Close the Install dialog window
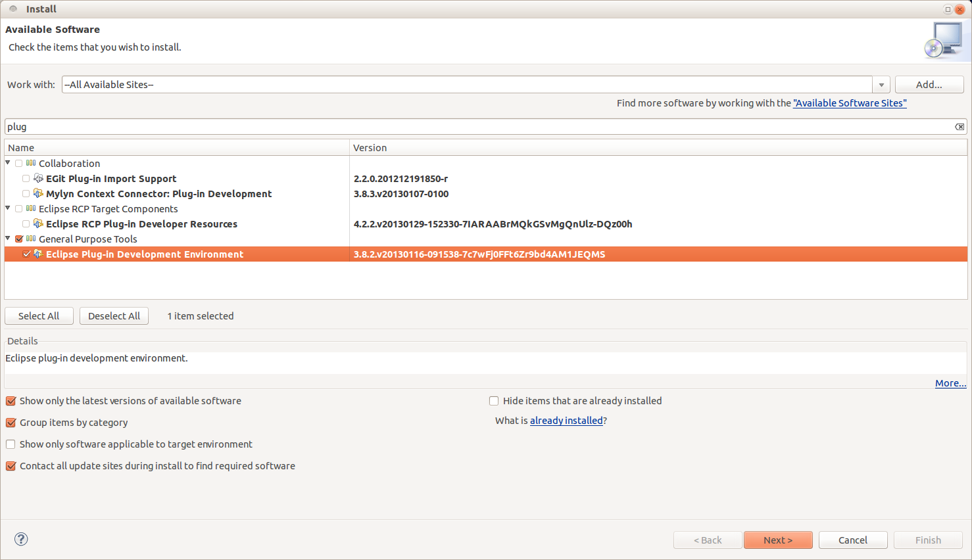Image resolution: width=972 pixels, height=560 pixels. [960, 9]
